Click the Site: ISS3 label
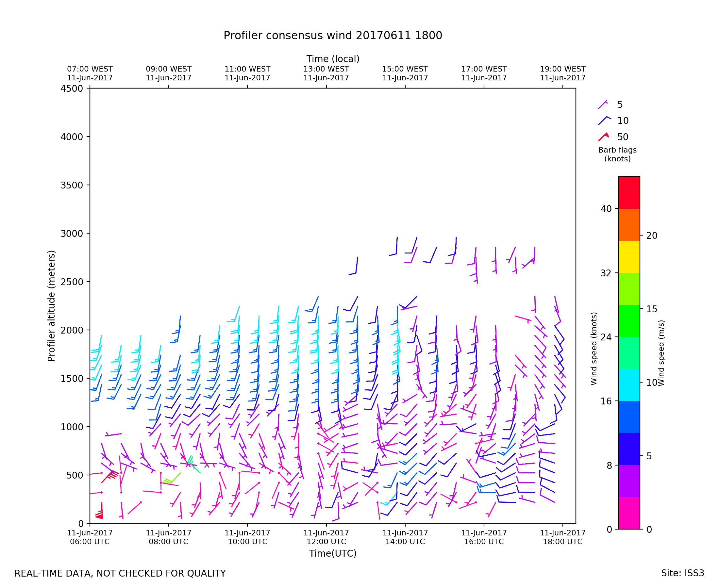 [x=682, y=573]
